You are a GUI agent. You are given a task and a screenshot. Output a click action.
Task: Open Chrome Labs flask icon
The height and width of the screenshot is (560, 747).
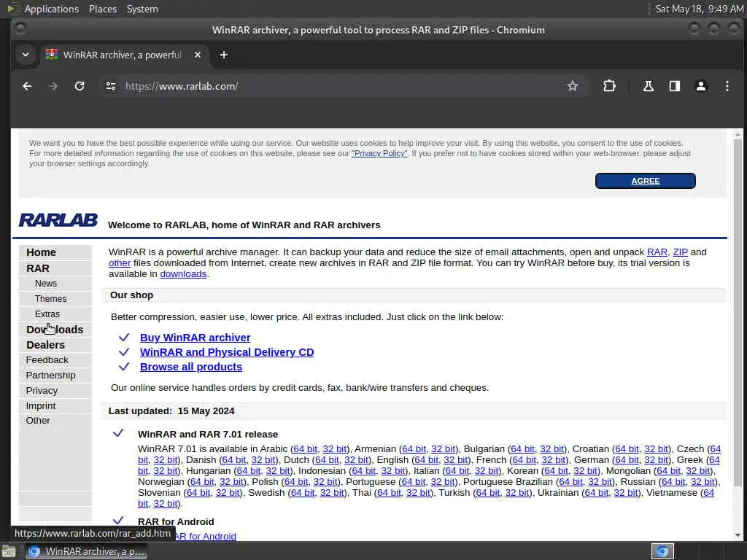point(648,86)
